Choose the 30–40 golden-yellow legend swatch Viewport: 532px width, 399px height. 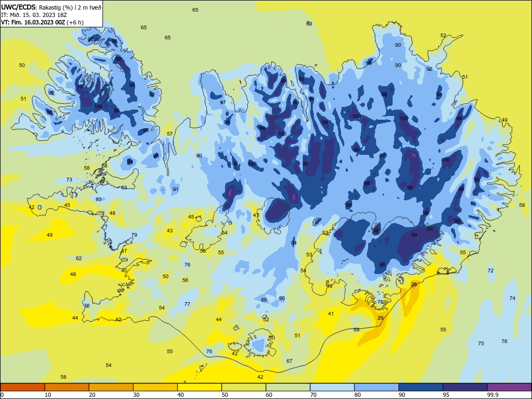coord(155,387)
